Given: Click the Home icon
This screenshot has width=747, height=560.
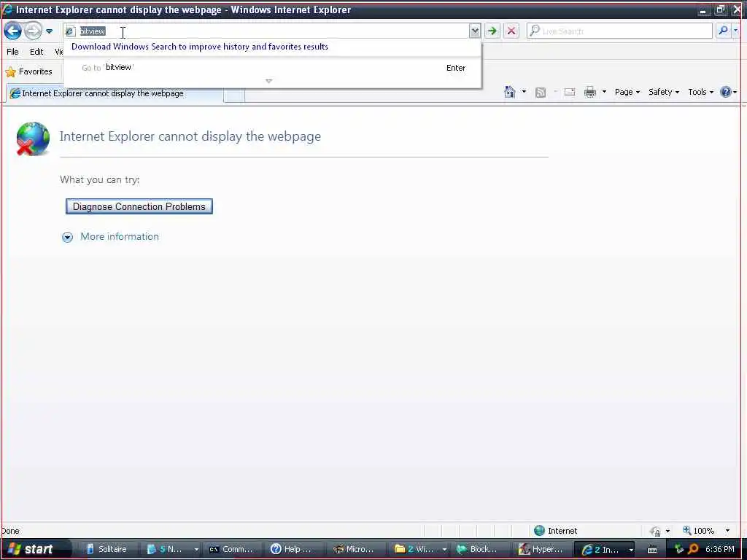Looking at the screenshot, I should (510, 92).
